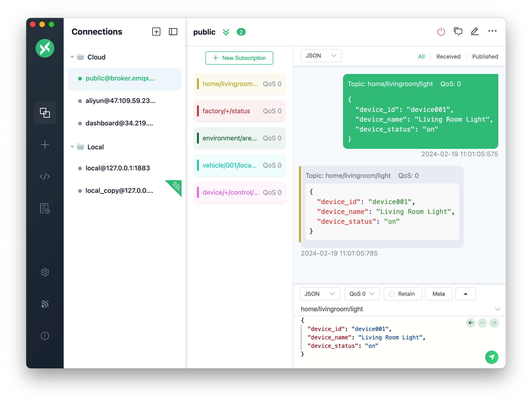Click the New Subscription button

pyautogui.click(x=239, y=58)
